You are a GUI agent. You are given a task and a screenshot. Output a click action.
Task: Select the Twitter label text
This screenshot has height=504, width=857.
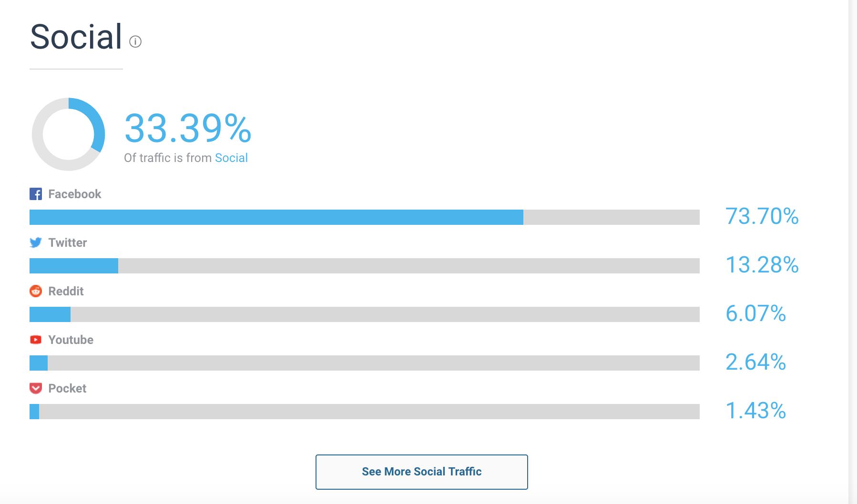(68, 242)
